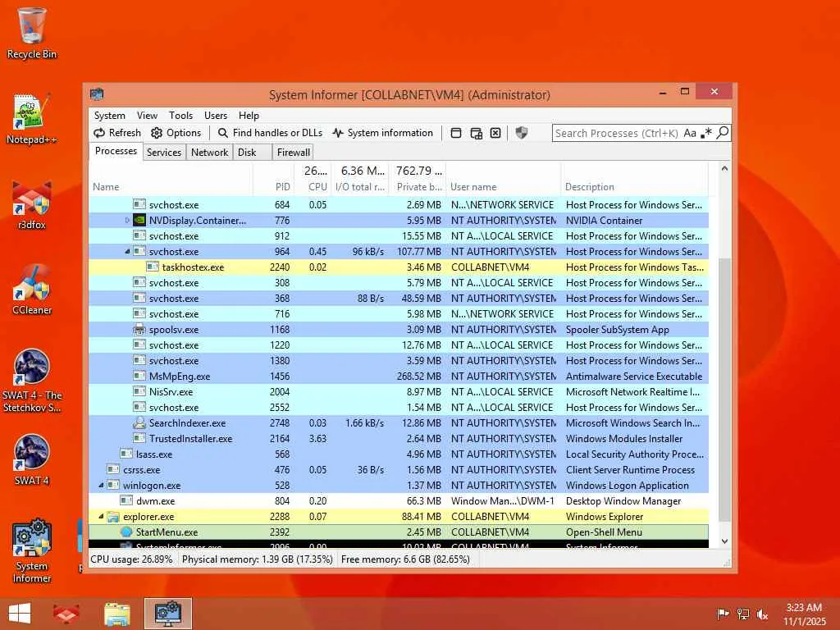This screenshot has height=630, width=840.
Task: Click the shield icon in the toolbar
Action: tap(521, 133)
